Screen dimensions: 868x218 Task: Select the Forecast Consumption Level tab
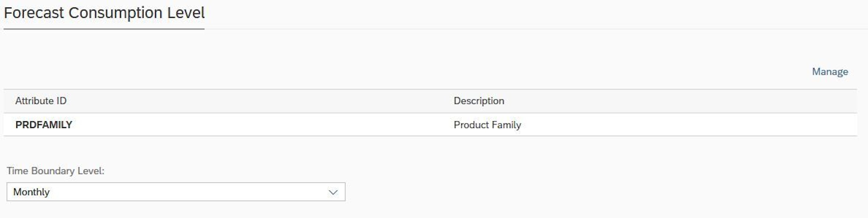pos(104,13)
